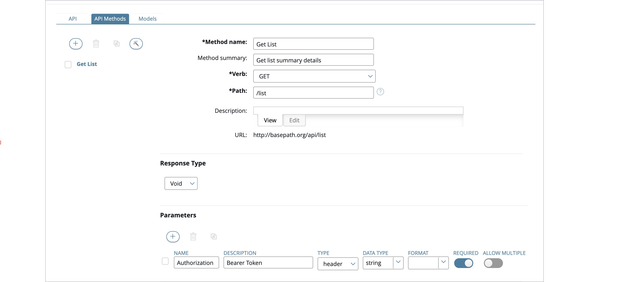The image size is (644, 282).
Task: Click the add method plus icon
Action: (x=75, y=44)
